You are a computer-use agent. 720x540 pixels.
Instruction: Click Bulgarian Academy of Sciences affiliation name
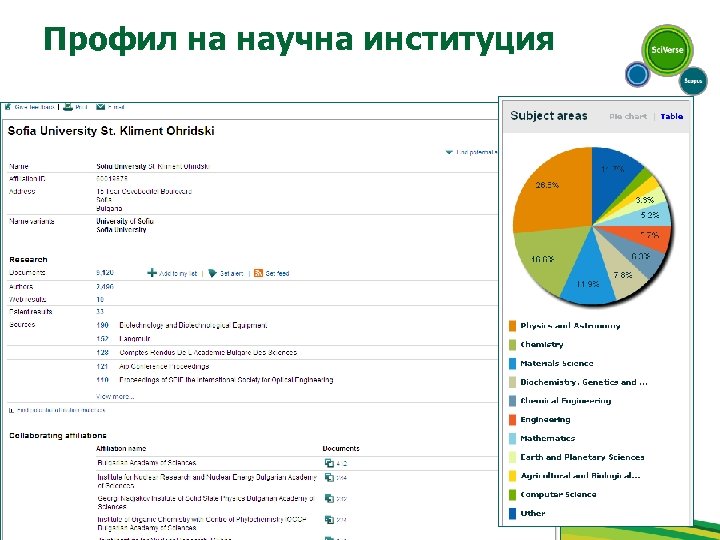[x=146, y=463]
